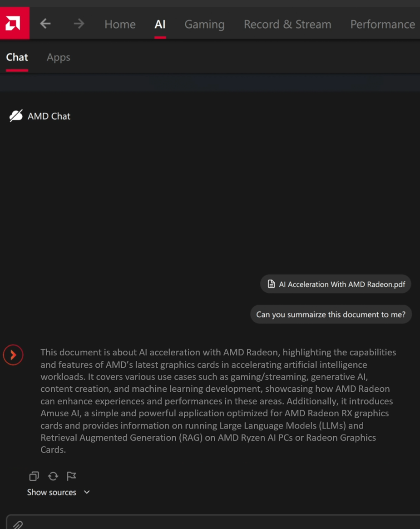This screenshot has height=529, width=420.
Task: Flag the response with the flag icon
Action: pyautogui.click(x=71, y=476)
